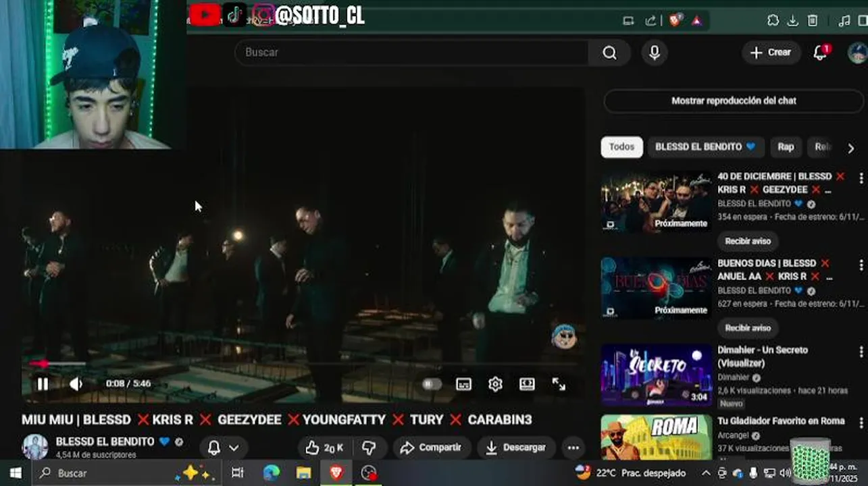Click Brave browser taskbar icon
The image size is (868, 486).
coord(336,473)
